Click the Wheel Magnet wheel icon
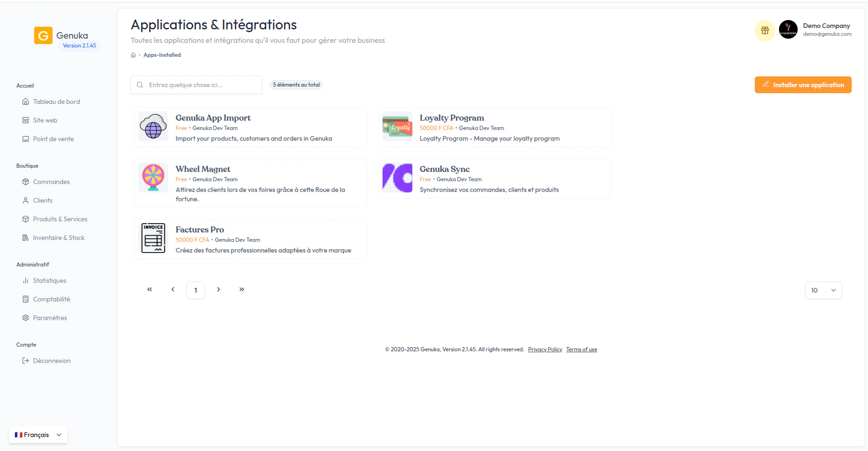This screenshot has height=451, width=868. point(153,177)
